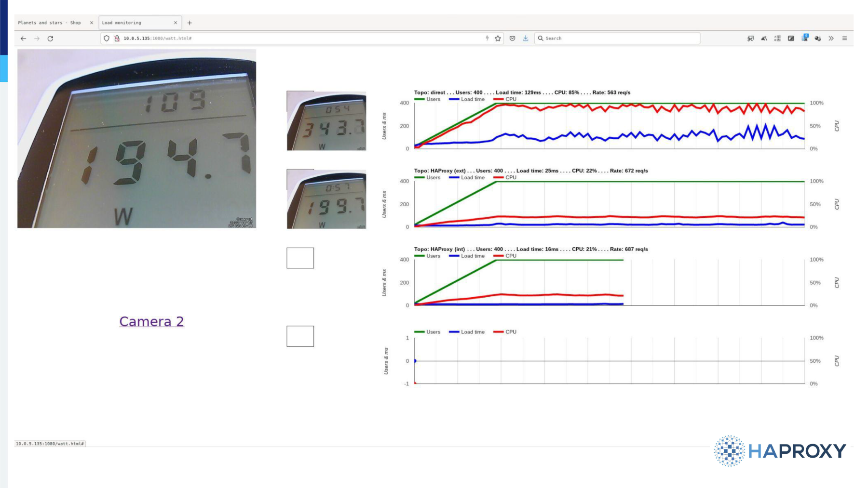Show more toolbar tools via double chevron
Image resolution: width=868 pixels, height=488 pixels.
tap(831, 38)
